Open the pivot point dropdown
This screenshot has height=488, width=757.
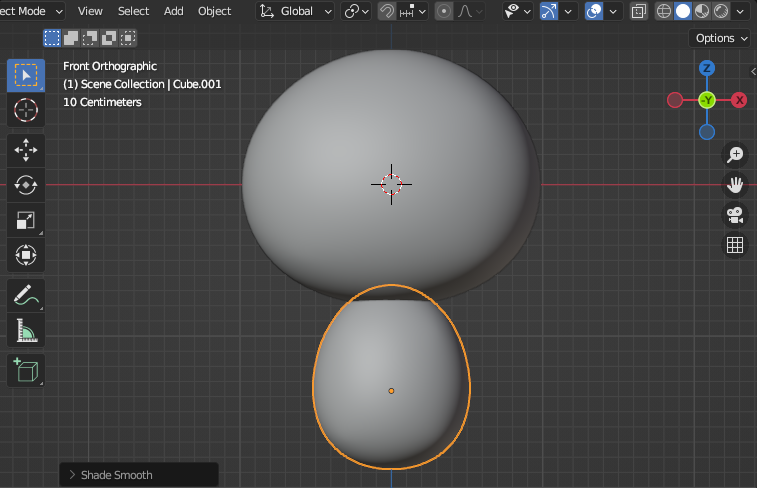tap(356, 11)
